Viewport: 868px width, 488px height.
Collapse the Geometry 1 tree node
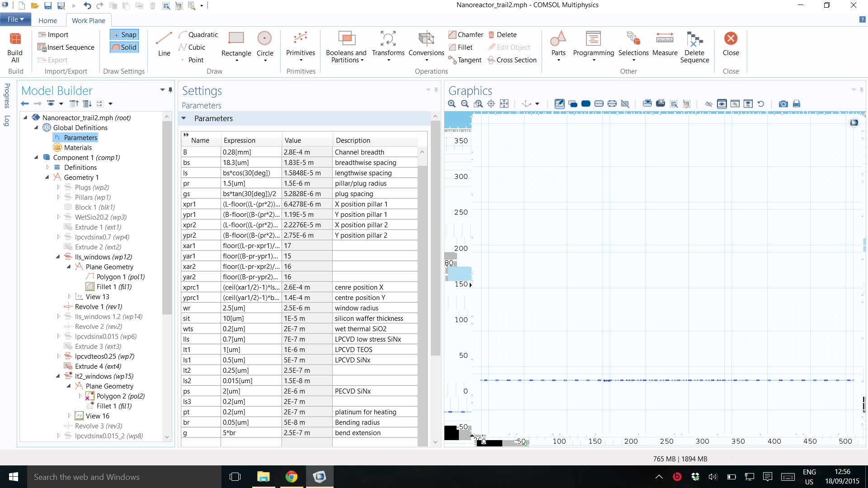point(47,178)
